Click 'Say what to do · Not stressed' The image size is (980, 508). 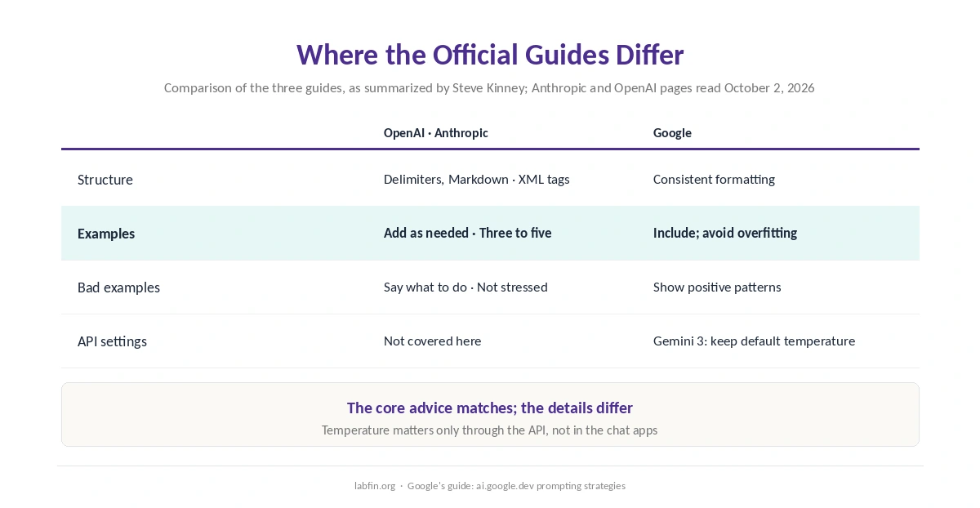tap(465, 287)
